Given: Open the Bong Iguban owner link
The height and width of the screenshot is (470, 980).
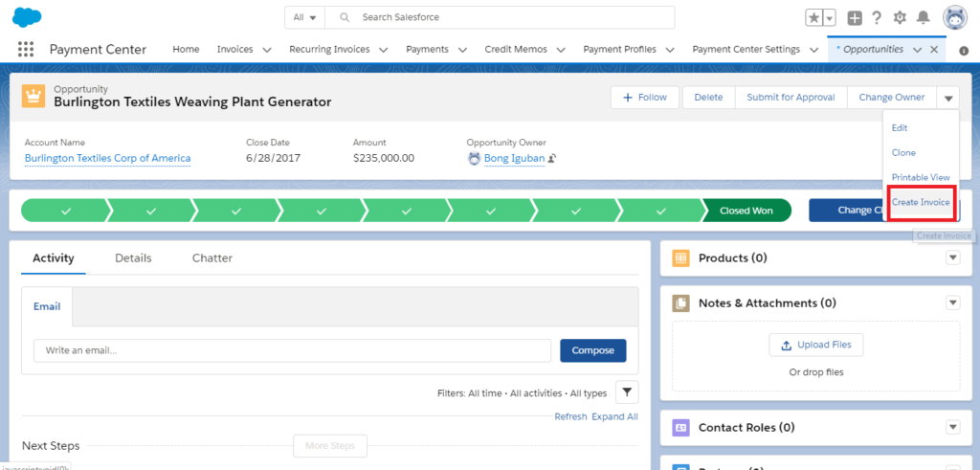Looking at the screenshot, I should 514,158.
